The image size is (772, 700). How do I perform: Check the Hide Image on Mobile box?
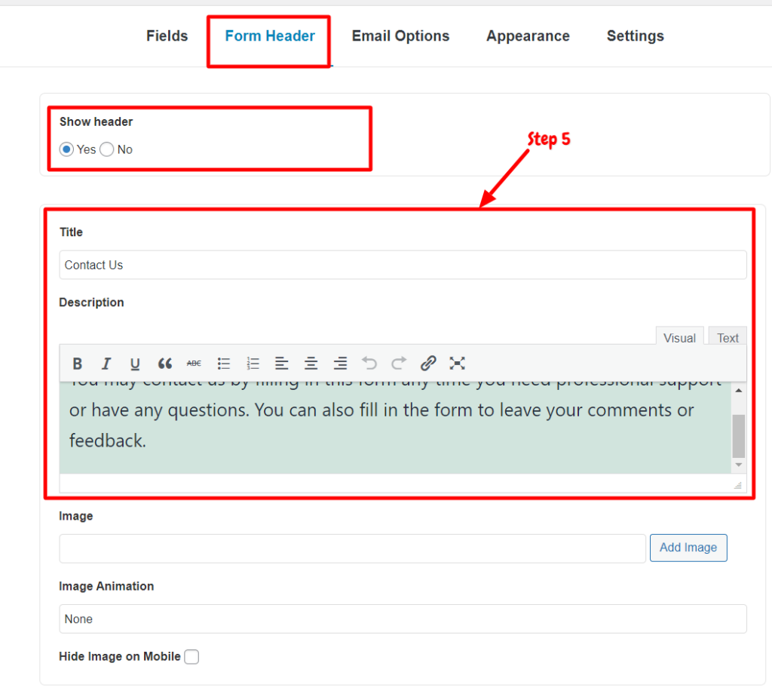click(191, 657)
